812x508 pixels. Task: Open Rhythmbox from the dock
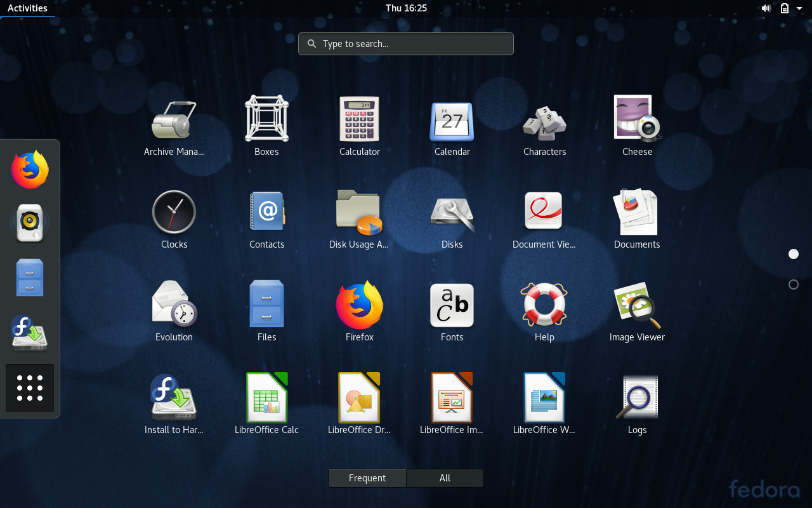click(x=29, y=223)
